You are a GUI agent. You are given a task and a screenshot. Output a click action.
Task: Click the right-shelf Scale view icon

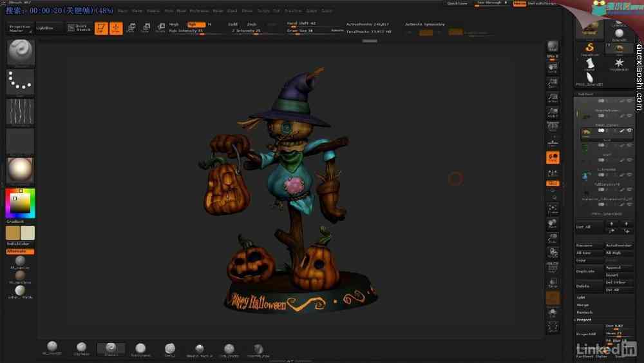(553, 239)
